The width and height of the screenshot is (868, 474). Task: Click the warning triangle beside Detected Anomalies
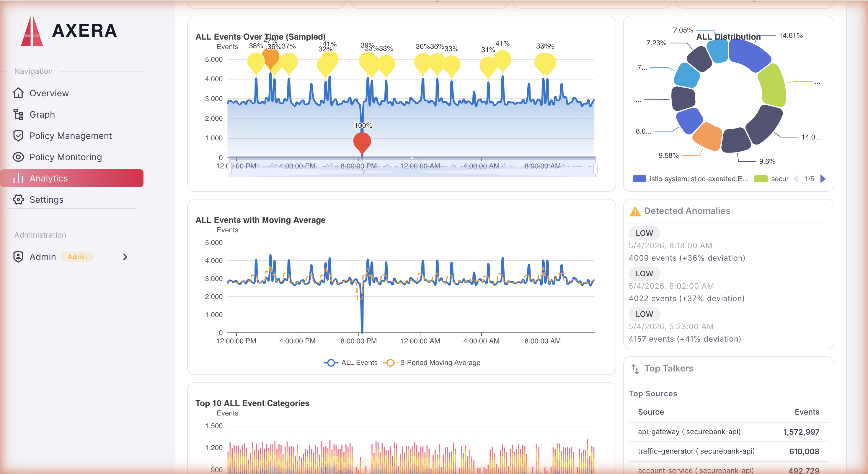point(635,211)
